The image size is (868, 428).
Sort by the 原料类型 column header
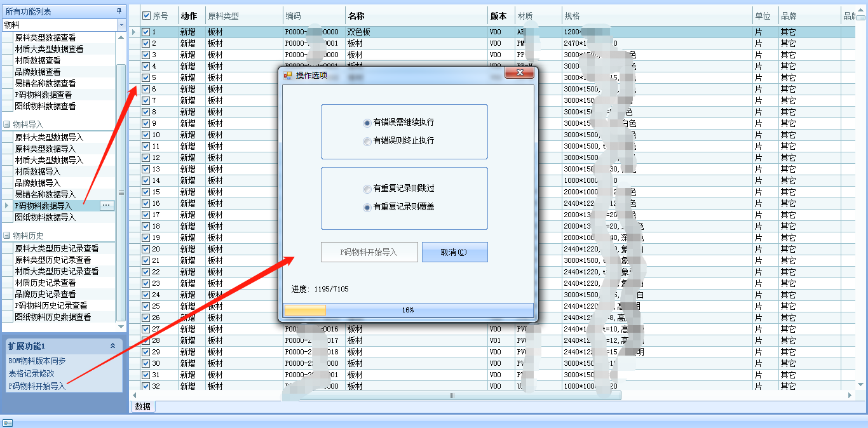coord(244,16)
